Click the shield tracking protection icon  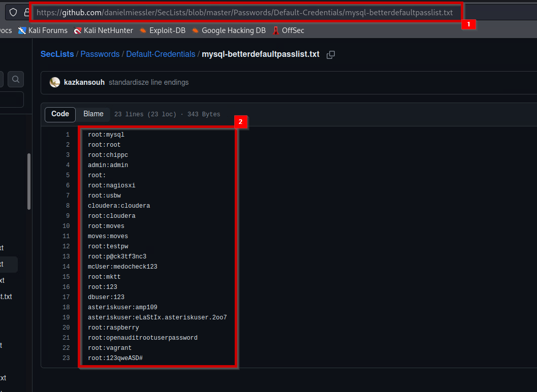click(14, 12)
